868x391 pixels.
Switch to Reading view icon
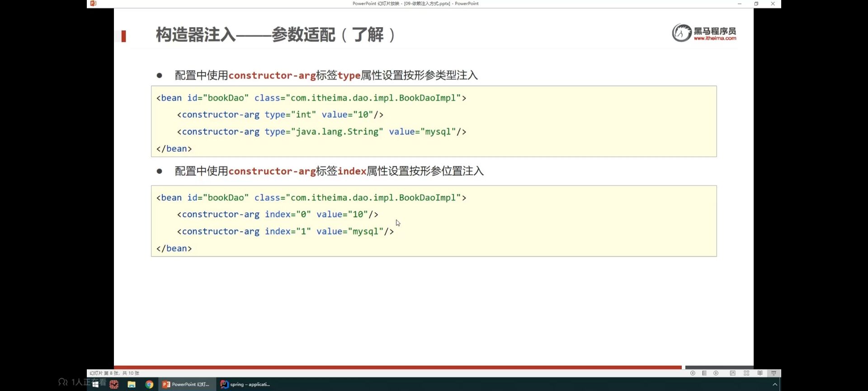(760, 373)
